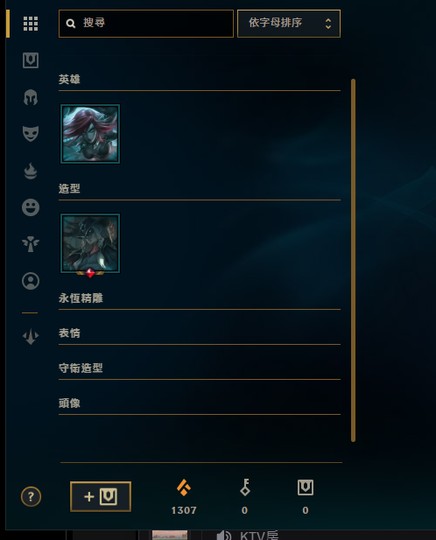Screen dimensions: 436x540
Task: Select the all-items grid icon in sidebar
Action: click(x=31, y=23)
